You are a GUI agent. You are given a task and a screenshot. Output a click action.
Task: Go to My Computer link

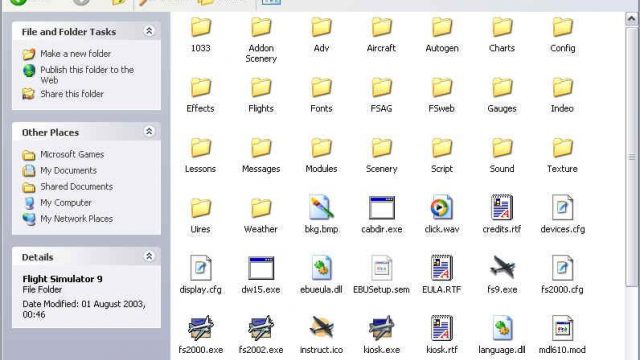[66, 202]
